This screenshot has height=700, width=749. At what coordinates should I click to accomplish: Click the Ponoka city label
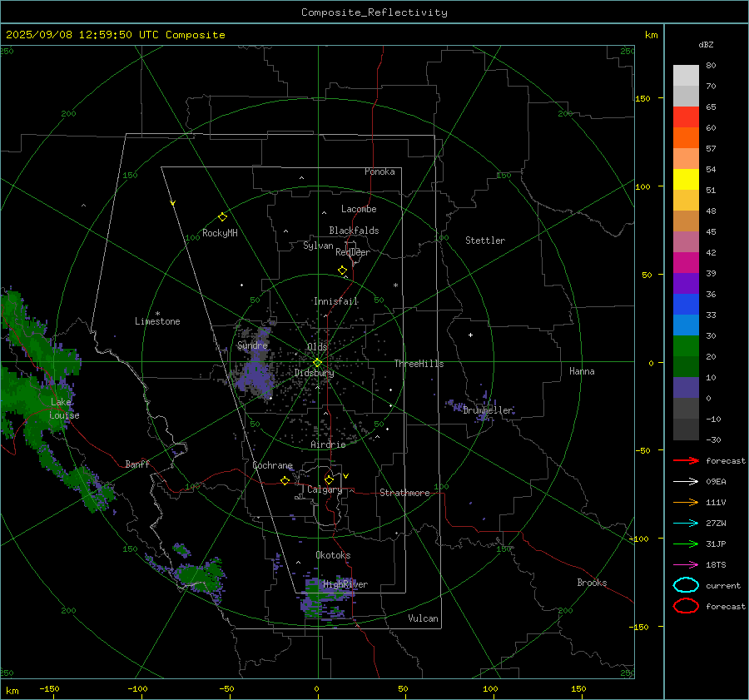(x=379, y=171)
